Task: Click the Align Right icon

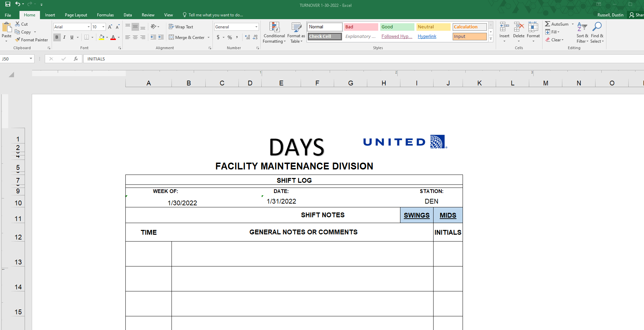Action: pos(143,37)
